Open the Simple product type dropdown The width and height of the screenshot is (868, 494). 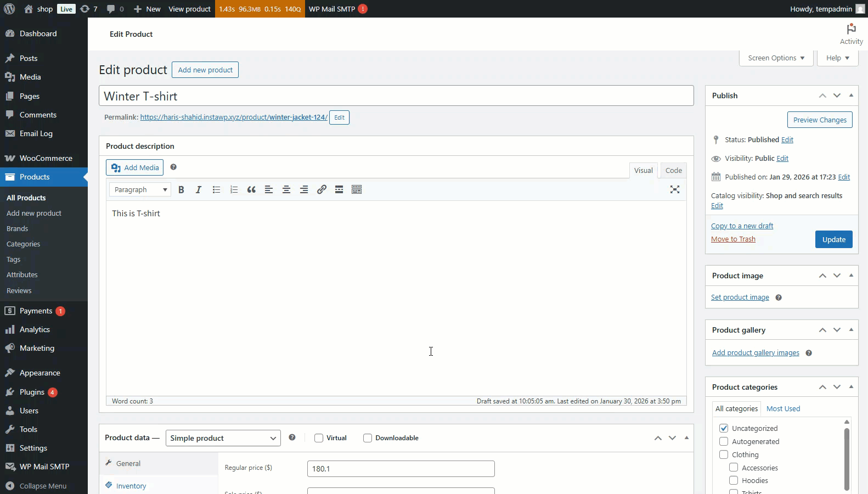[223, 438]
